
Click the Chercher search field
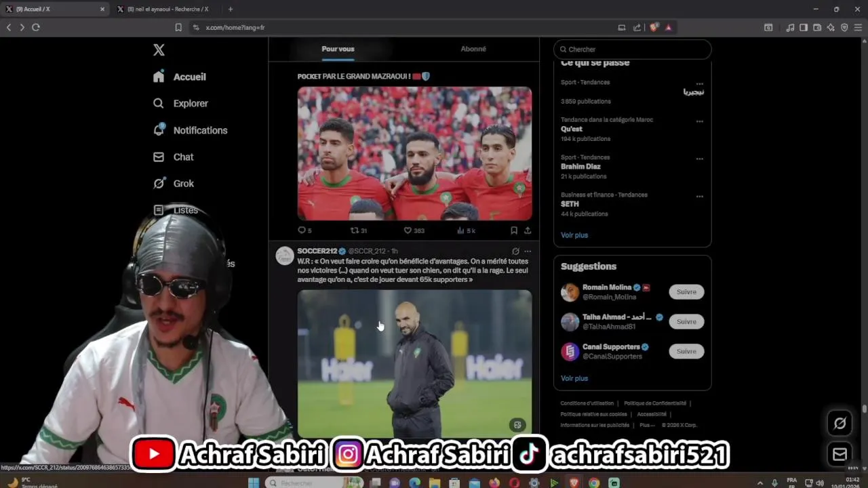(633, 49)
